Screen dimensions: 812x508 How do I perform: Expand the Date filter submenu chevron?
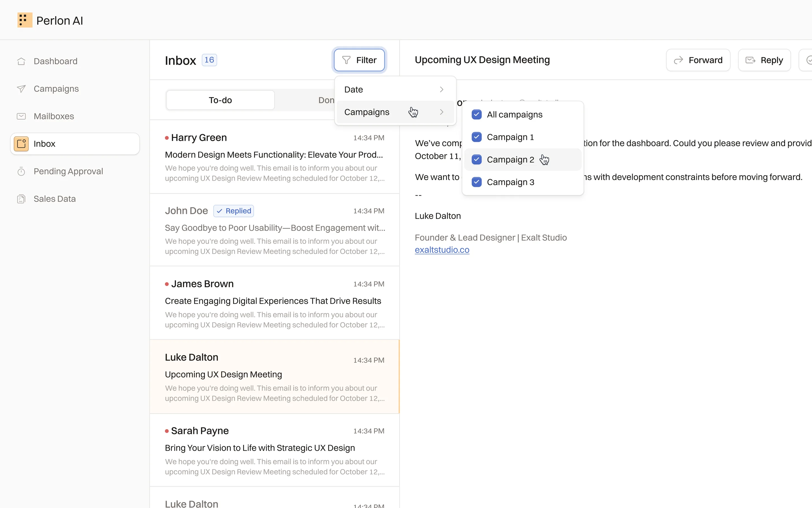click(442, 89)
